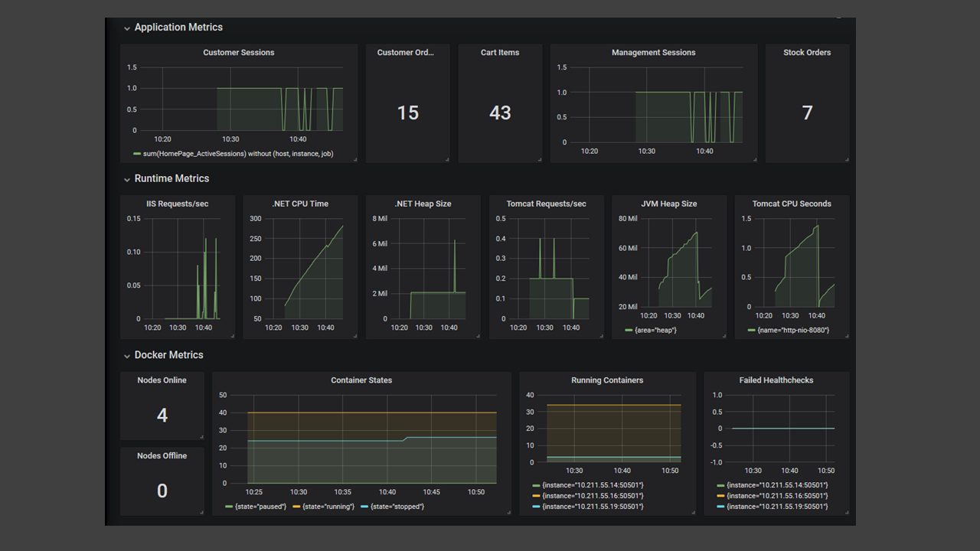Click the Customer Orders value 15
This screenshot has width=980, height=551.
click(x=408, y=113)
